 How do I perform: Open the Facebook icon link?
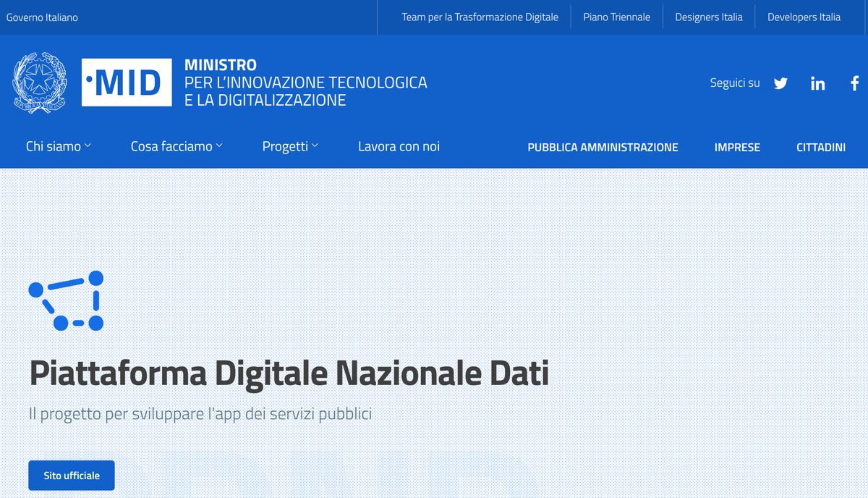854,83
